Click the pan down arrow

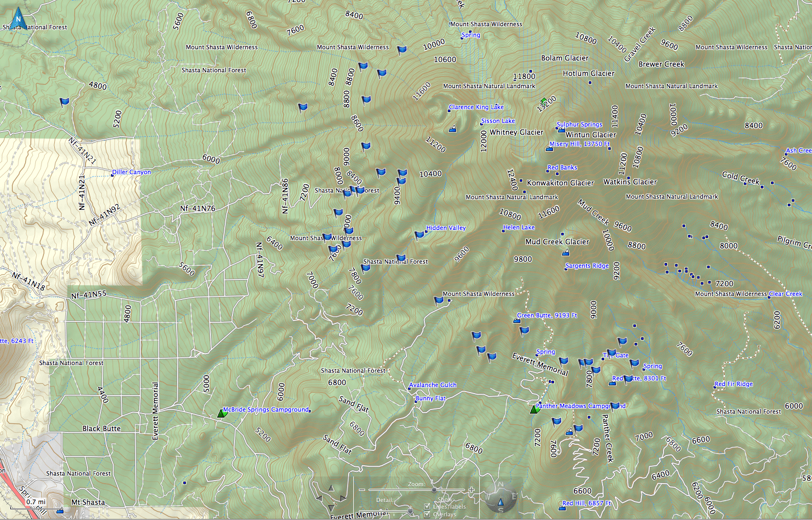click(331, 508)
